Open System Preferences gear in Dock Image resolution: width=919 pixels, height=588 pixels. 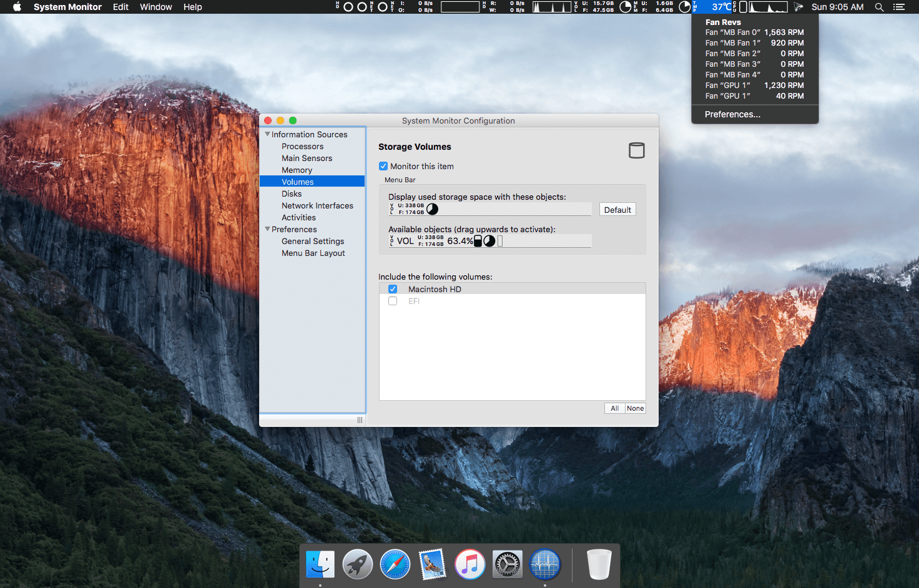pos(508,564)
